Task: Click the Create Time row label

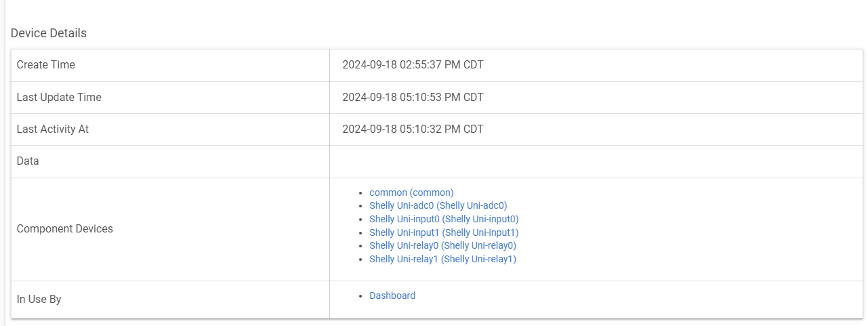Action: [x=45, y=65]
